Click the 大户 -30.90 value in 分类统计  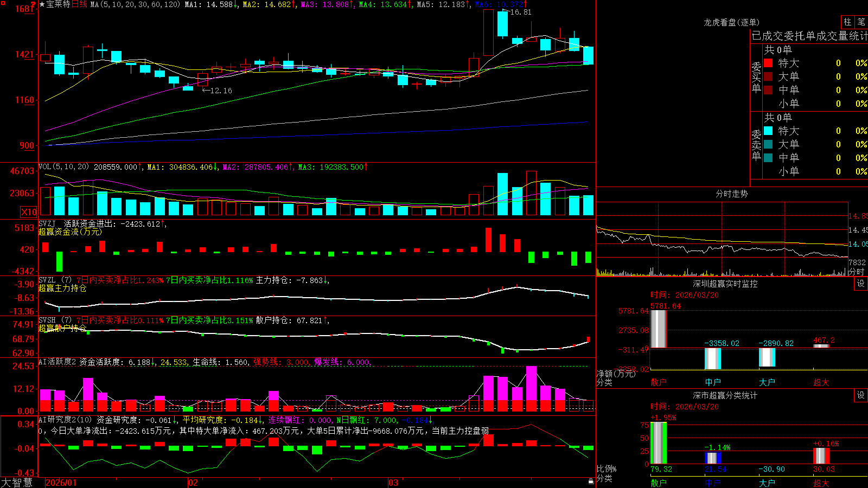(x=771, y=469)
